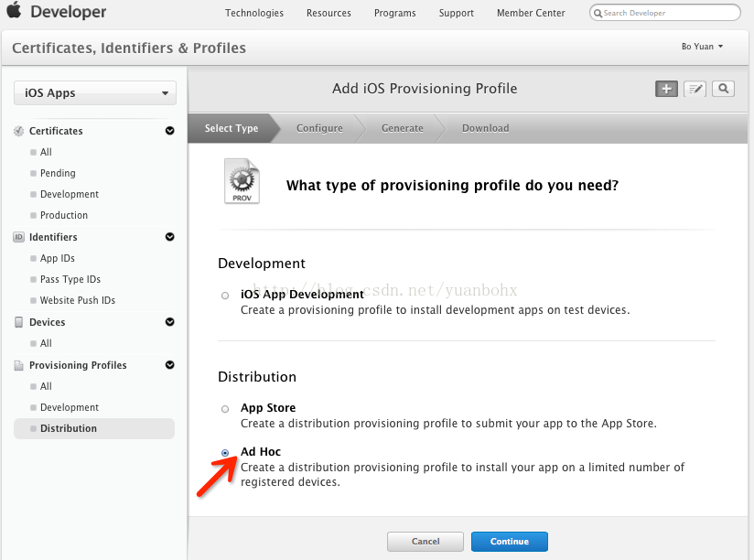Click the Provisioning Profiles section icon

pos(19,365)
